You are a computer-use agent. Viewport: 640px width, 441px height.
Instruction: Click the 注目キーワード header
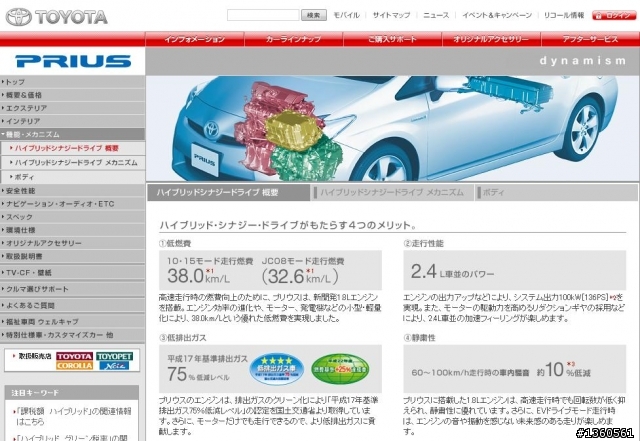pos(71,392)
